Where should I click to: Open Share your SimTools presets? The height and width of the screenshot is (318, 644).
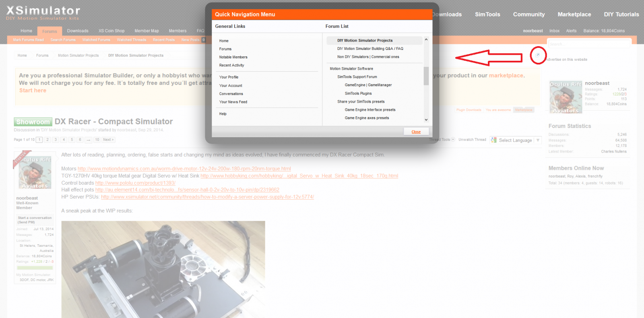click(x=361, y=101)
